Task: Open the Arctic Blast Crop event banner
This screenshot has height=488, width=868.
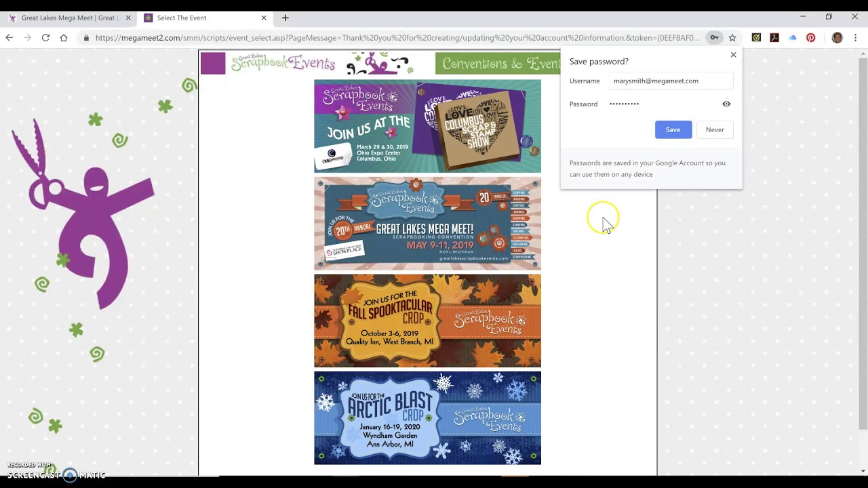Action: pos(427,418)
